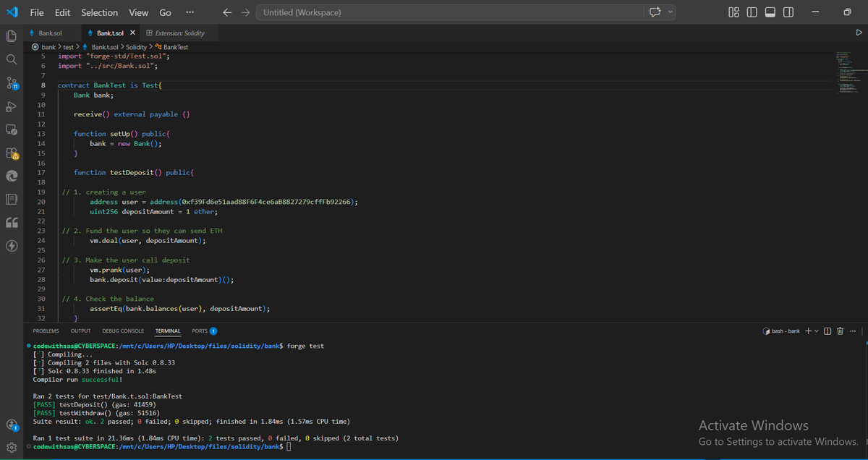
Task: Open the Manage gear icon
Action: (x=11, y=447)
